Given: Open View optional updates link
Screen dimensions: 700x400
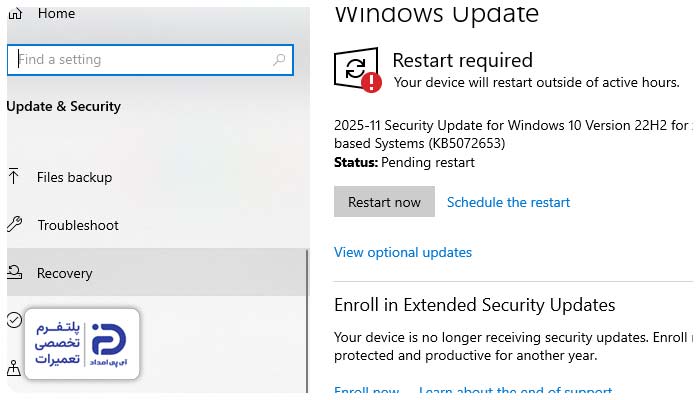Looking at the screenshot, I should click(x=402, y=252).
